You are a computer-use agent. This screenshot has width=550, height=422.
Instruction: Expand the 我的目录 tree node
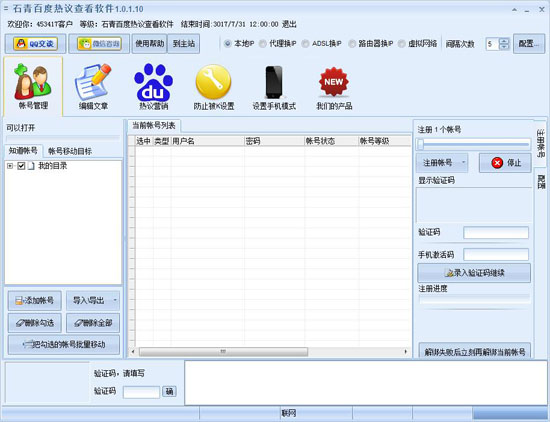click(10, 166)
